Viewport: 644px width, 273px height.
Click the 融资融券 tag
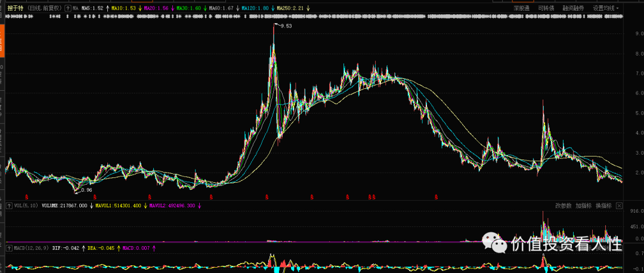[573, 8]
